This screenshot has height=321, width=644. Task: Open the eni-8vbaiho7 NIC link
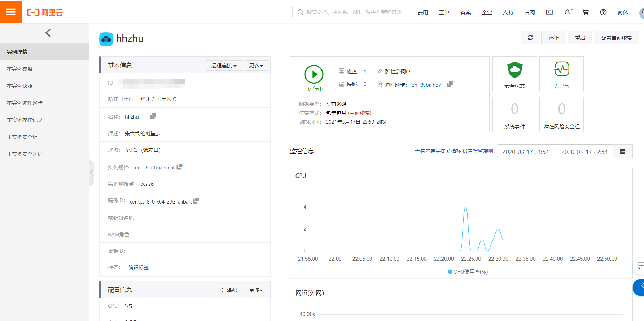428,85
